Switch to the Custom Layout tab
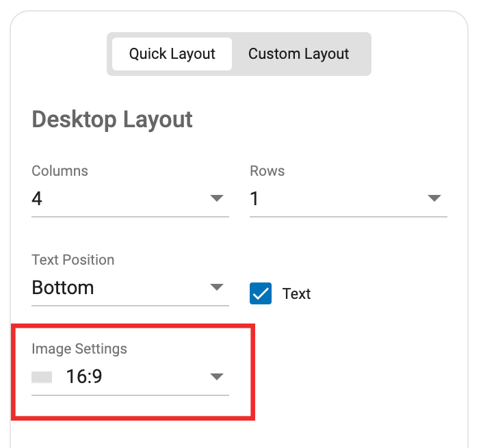This screenshot has height=448, width=483. (298, 54)
